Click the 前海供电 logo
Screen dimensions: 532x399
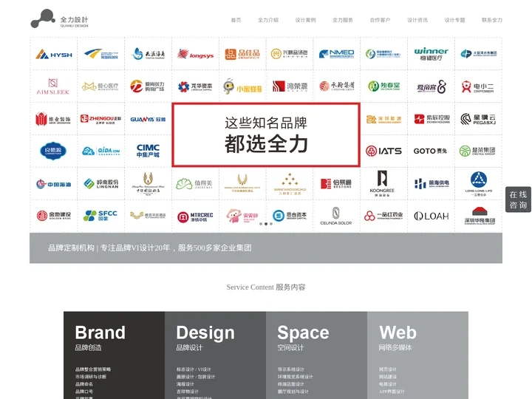pyautogui.click(x=432, y=183)
